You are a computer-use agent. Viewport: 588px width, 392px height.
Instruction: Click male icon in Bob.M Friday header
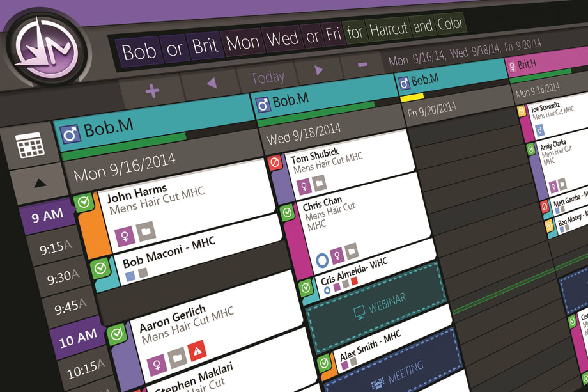[404, 83]
